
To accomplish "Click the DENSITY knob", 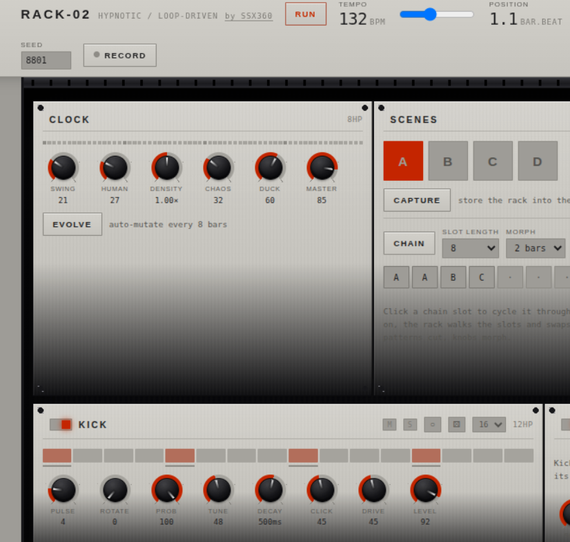I will [167, 168].
